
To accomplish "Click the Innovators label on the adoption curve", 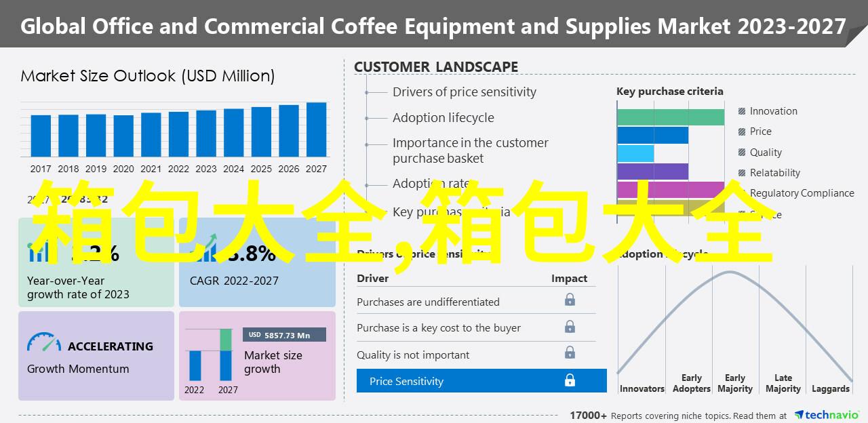I will click(x=642, y=388).
